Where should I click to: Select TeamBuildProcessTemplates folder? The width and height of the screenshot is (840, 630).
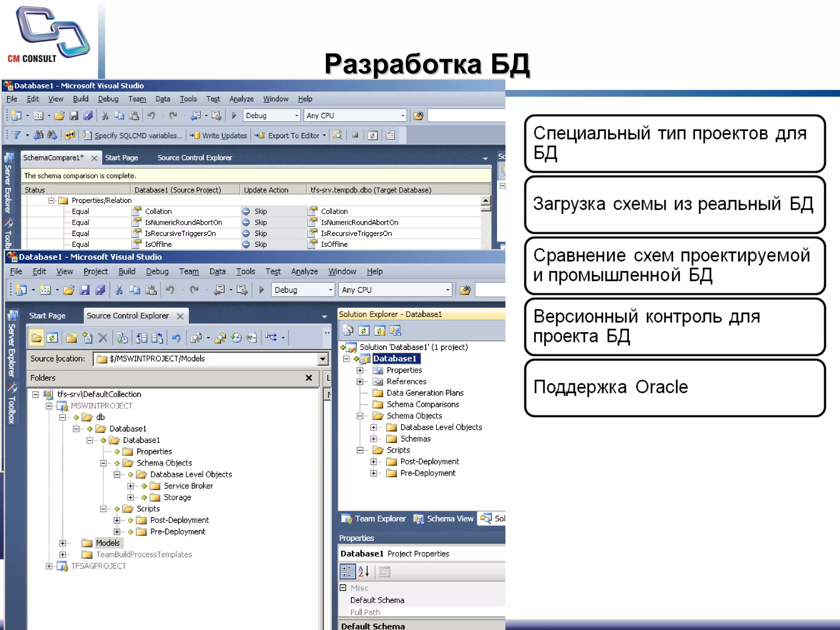tap(144, 555)
